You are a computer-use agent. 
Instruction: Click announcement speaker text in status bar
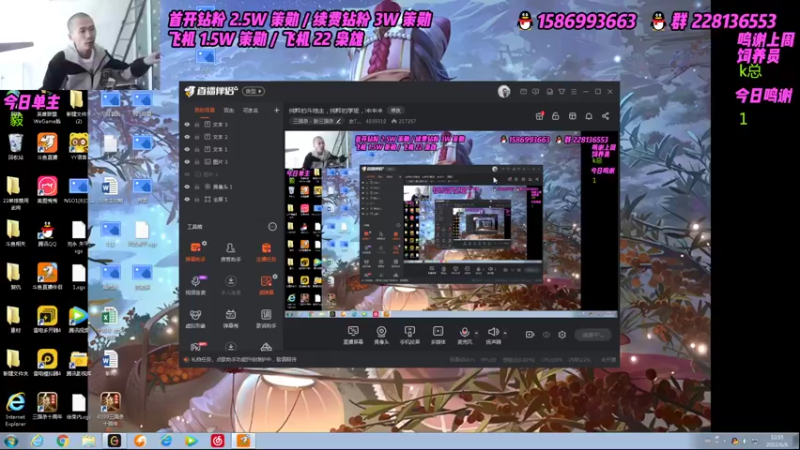[243, 360]
